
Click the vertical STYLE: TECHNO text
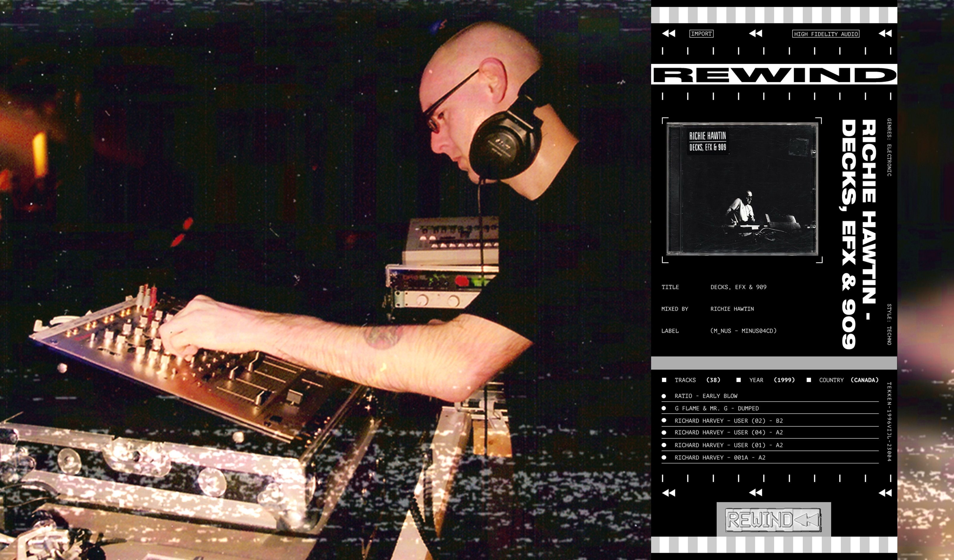point(889,324)
